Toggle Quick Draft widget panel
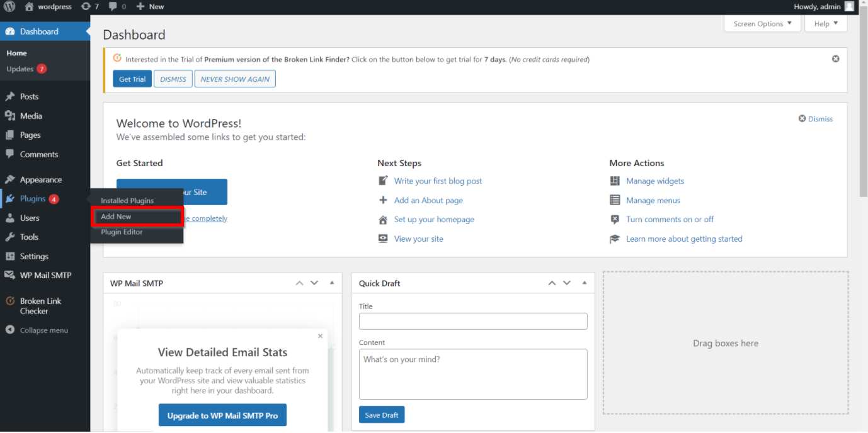Image resolution: width=868 pixels, height=433 pixels. pyautogui.click(x=585, y=283)
